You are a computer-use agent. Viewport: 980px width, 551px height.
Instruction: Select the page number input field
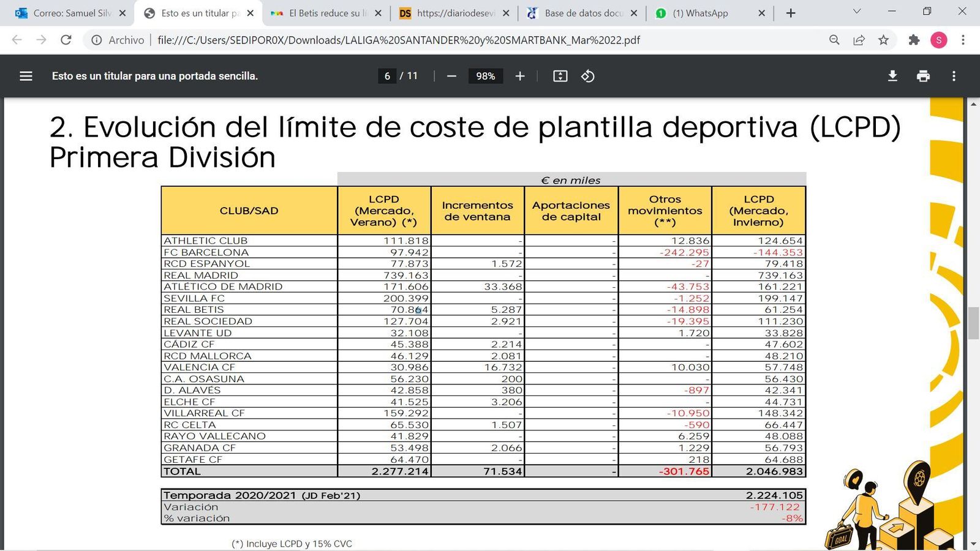(x=386, y=76)
